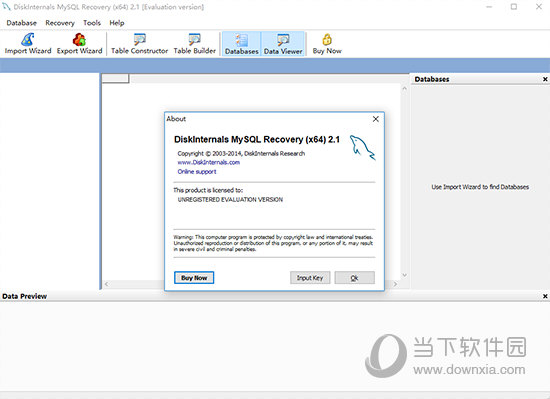This screenshot has width=550, height=399.
Task: Click 'Use Import Wizard to find Databases' text
Action: pos(480,187)
